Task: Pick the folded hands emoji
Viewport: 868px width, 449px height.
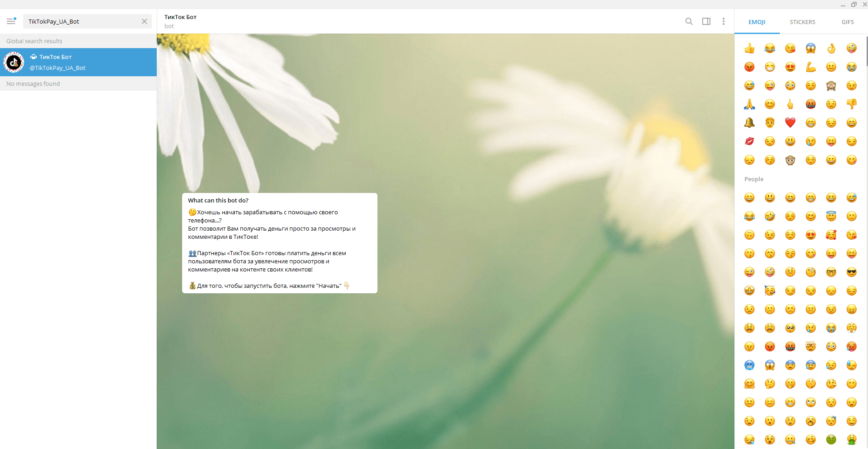Action: [749, 104]
